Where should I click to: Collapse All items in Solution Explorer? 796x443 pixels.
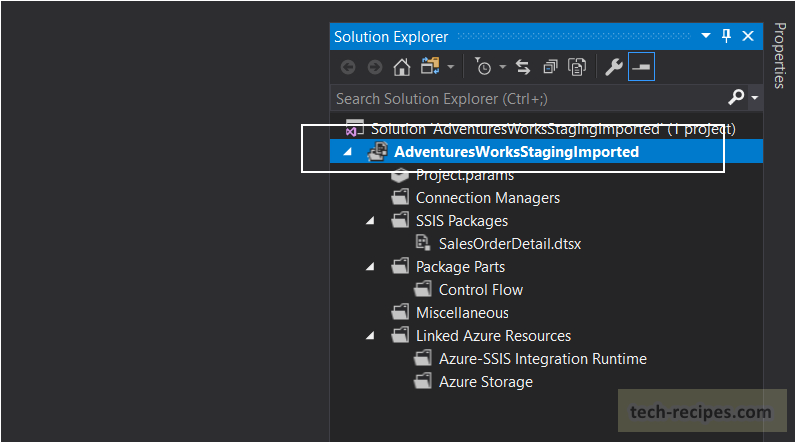click(x=550, y=67)
